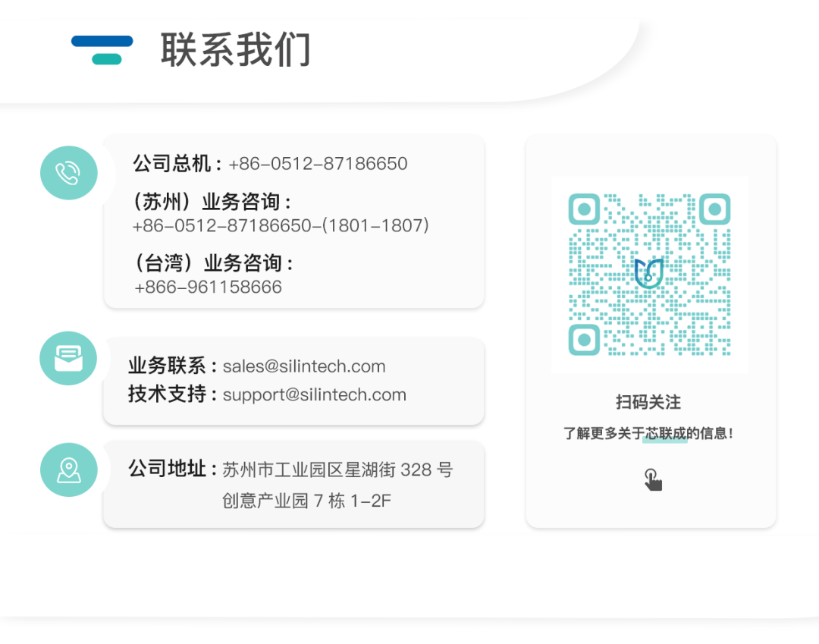Click the logo in QR code center

(649, 273)
